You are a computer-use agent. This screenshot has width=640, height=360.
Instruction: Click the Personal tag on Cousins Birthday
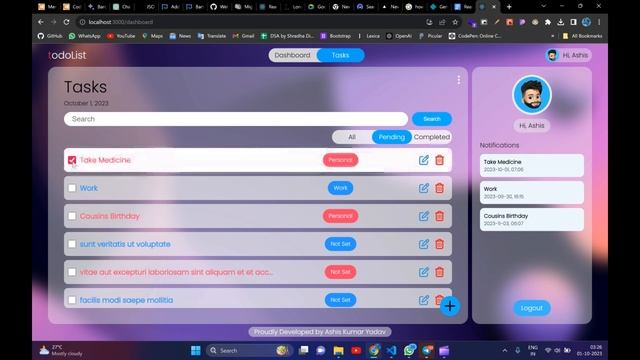tap(340, 216)
